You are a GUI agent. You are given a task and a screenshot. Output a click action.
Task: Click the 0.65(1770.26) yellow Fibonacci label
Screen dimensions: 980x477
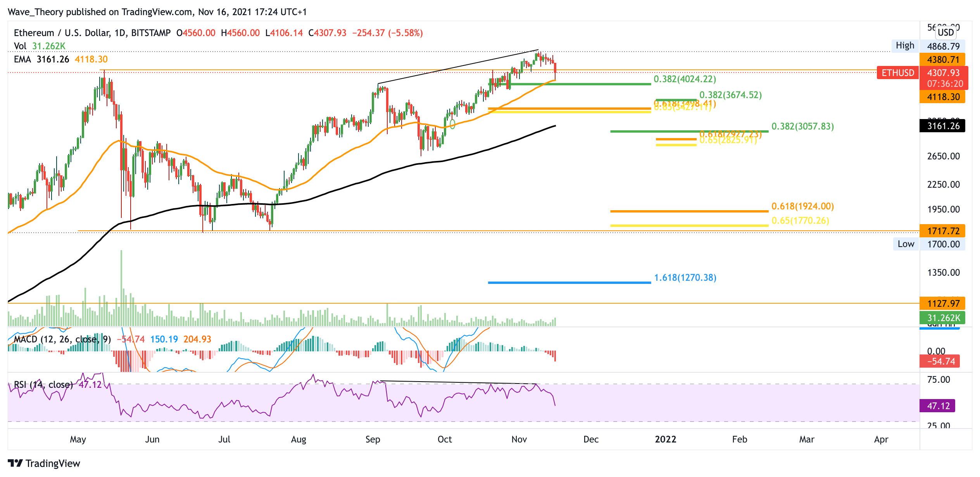pyautogui.click(x=800, y=221)
